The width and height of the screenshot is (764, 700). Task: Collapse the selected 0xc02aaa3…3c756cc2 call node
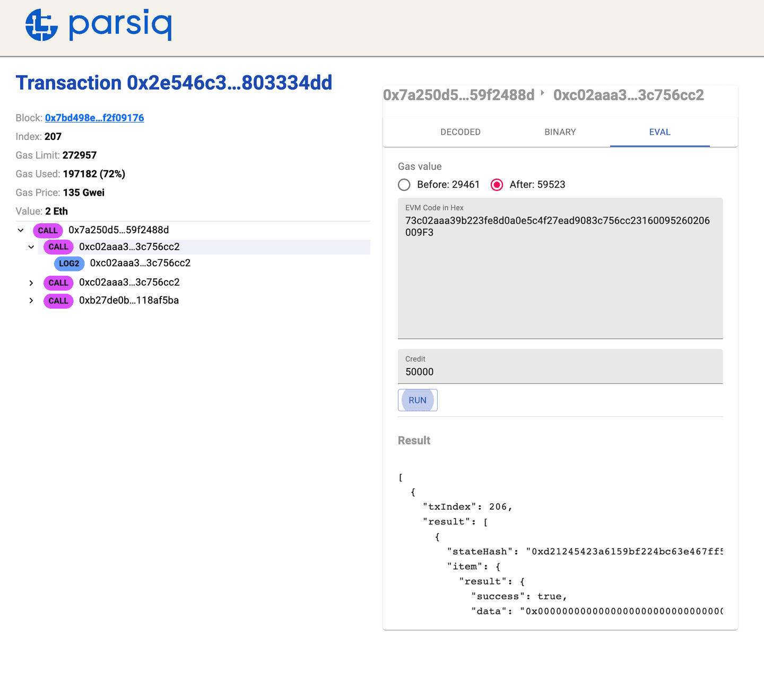tap(31, 247)
